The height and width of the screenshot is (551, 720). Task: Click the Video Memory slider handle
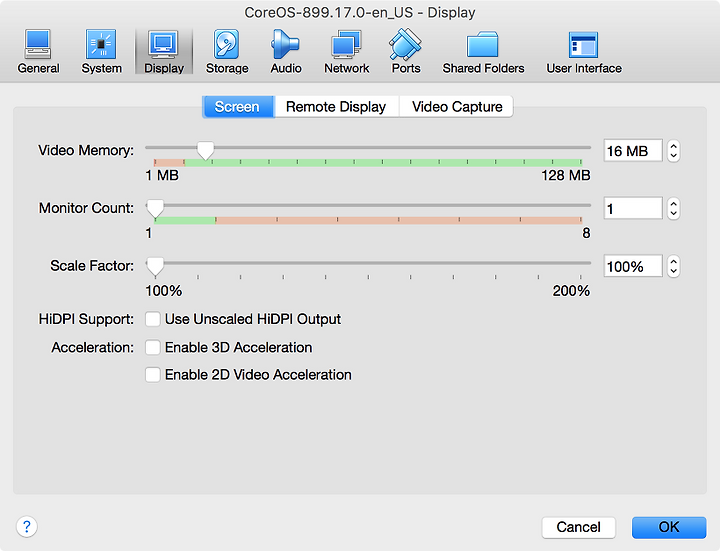[205, 150]
